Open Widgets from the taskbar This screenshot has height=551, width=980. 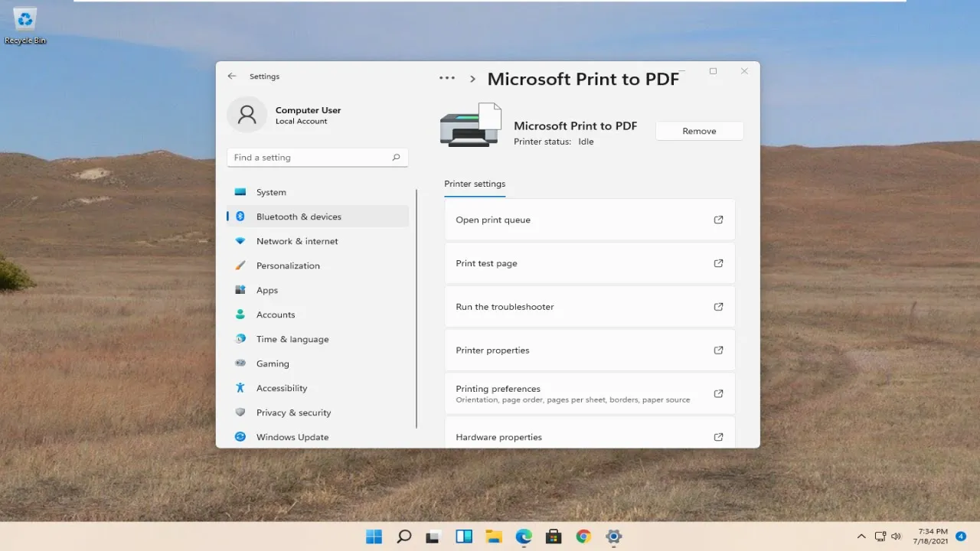(464, 536)
